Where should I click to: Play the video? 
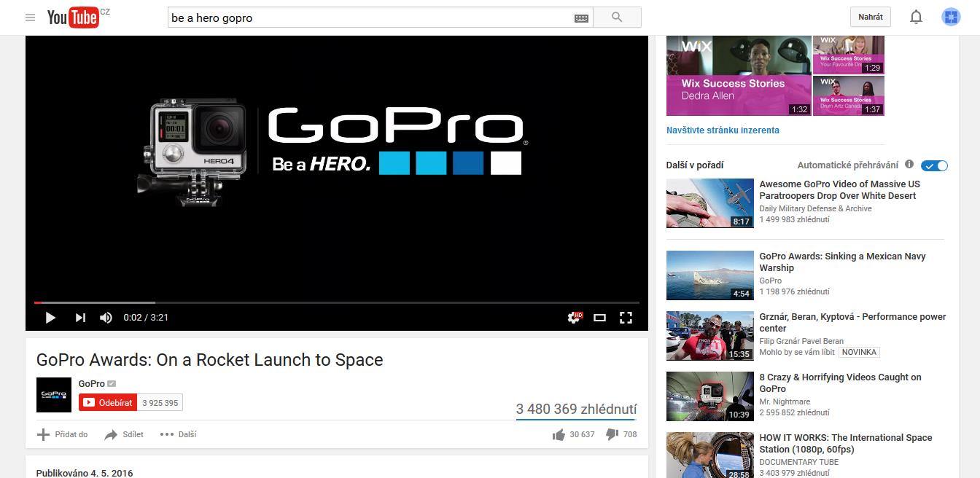[50, 318]
